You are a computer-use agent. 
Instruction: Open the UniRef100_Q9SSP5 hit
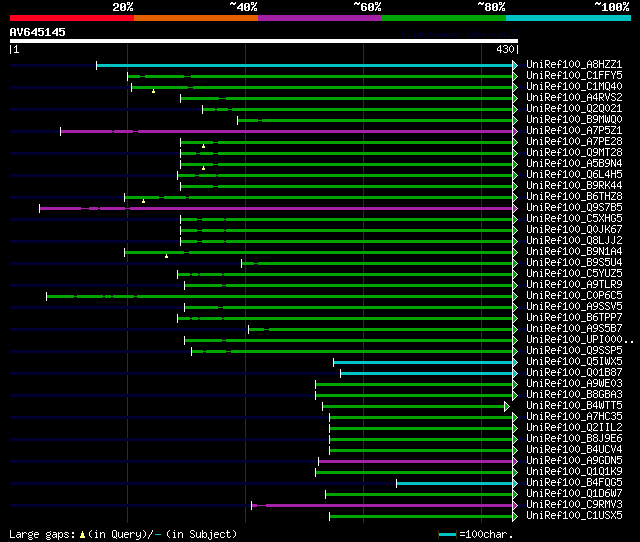pos(574,351)
